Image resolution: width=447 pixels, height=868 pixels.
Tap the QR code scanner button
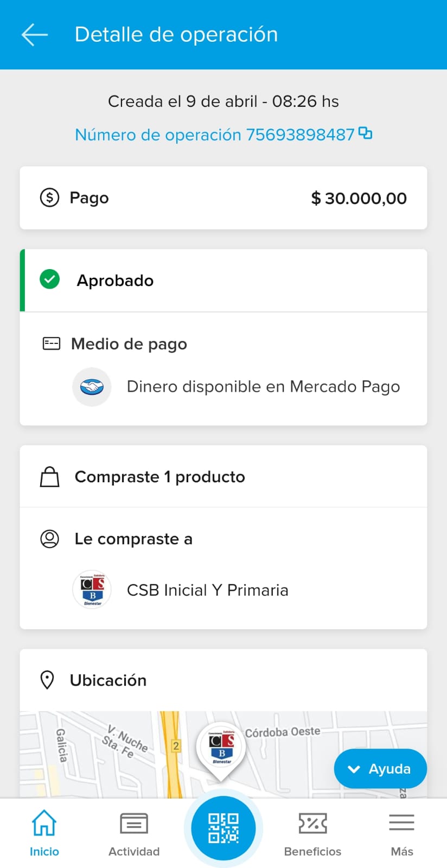coord(224,828)
